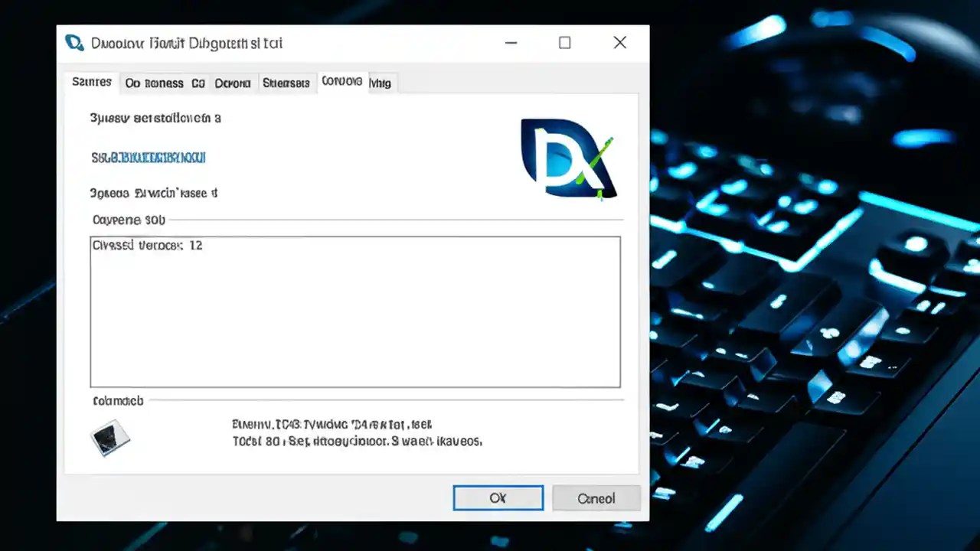The width and height of the screenshot is (980, 551).
Task: Click the maximize icon in the title bar
Action: point(564,43)
